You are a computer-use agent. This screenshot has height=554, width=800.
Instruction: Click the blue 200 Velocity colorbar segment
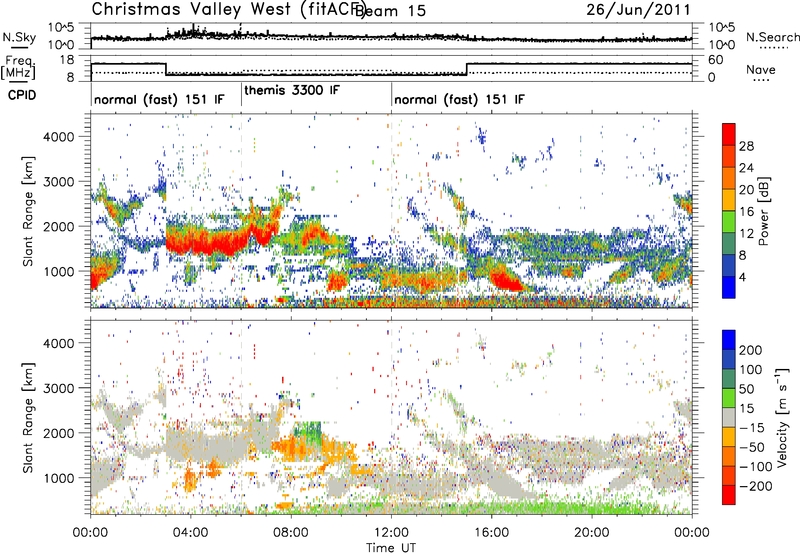click(729, 340)
